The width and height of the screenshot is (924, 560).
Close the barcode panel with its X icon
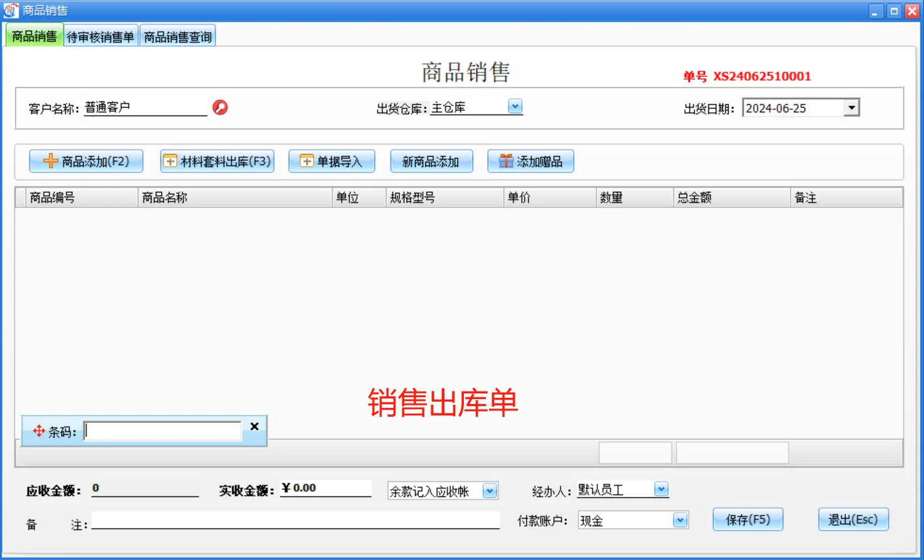pos(254,426)
